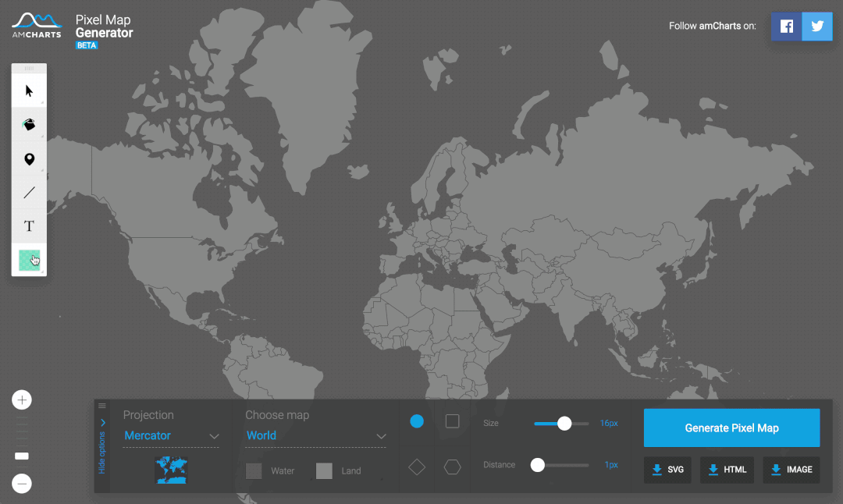Screen dimensions: 843x504
Task: Download the map as SVG
Action: [x=667, y=470]
